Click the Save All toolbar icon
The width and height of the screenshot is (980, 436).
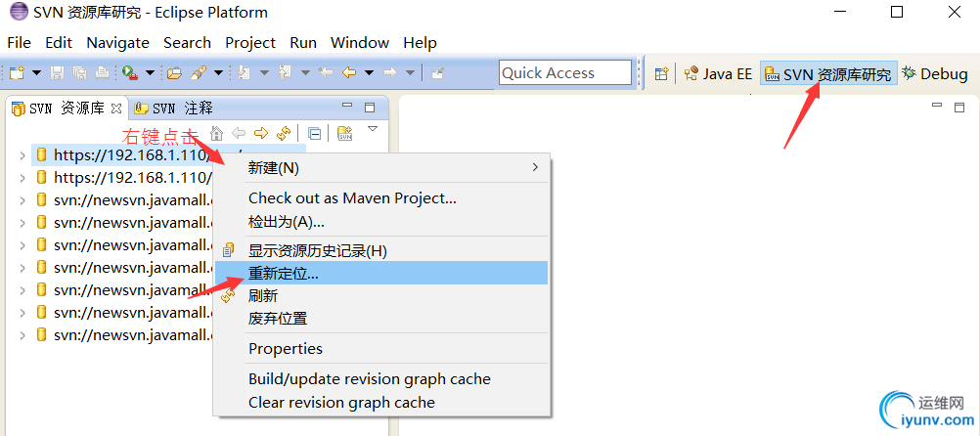pos(79,73)
